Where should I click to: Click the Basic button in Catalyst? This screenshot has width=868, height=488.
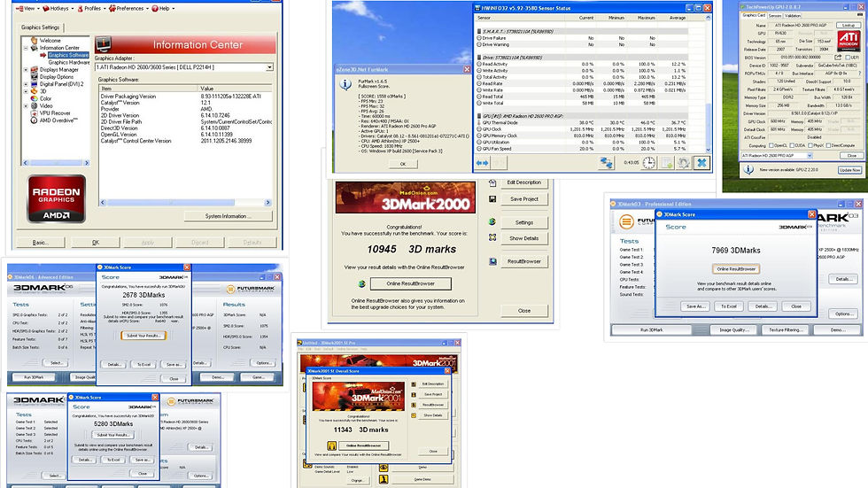coord(41,243)
